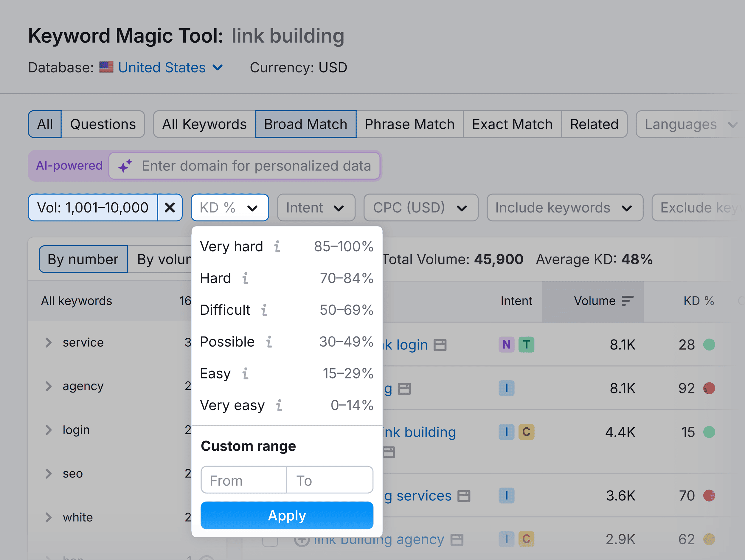This screenshot has height=560, width=745.
Task: Click the N intent badge in login row
Action: pyautogui.click(x=506, y=345)
